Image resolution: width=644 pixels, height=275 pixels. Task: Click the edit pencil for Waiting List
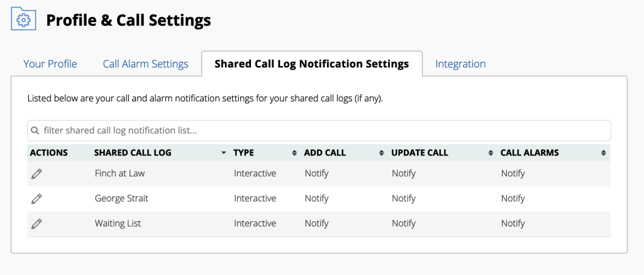click(36, 223)
